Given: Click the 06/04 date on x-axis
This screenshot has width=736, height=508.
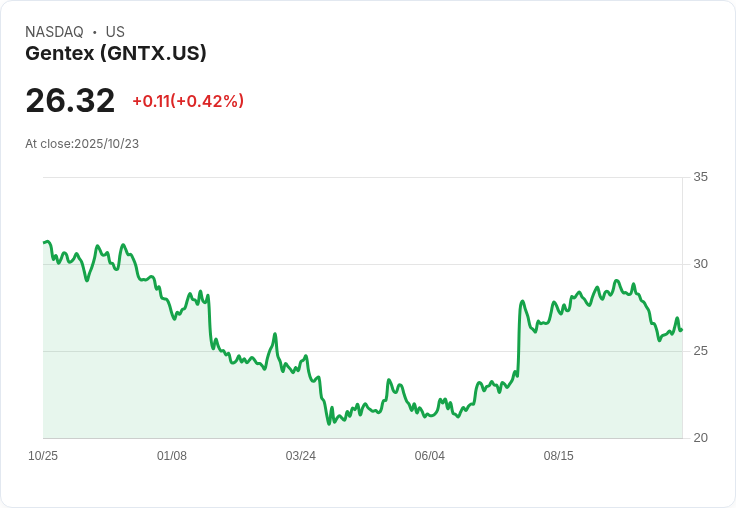Looking at the screenshot, I should point(430,456).
